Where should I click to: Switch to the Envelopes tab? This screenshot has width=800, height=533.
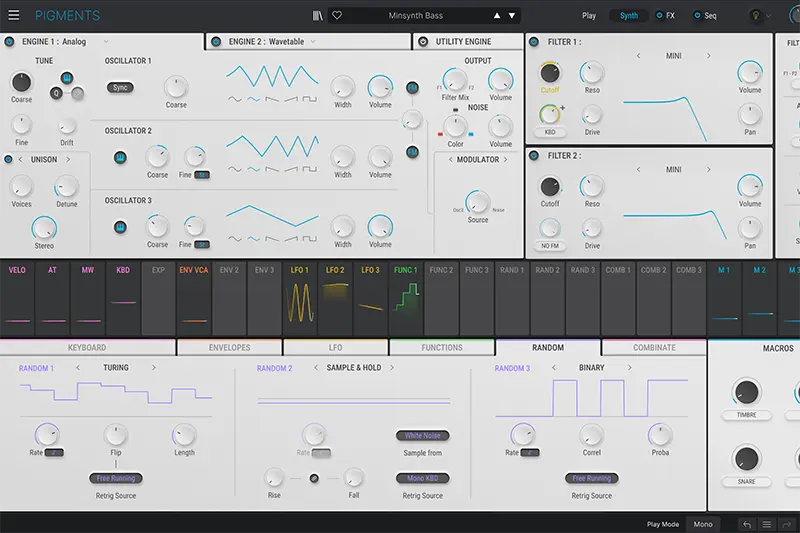point(229,348)
